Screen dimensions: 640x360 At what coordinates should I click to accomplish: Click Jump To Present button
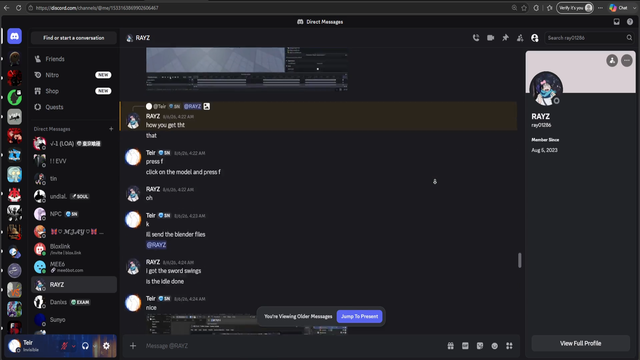click(360, 316)
